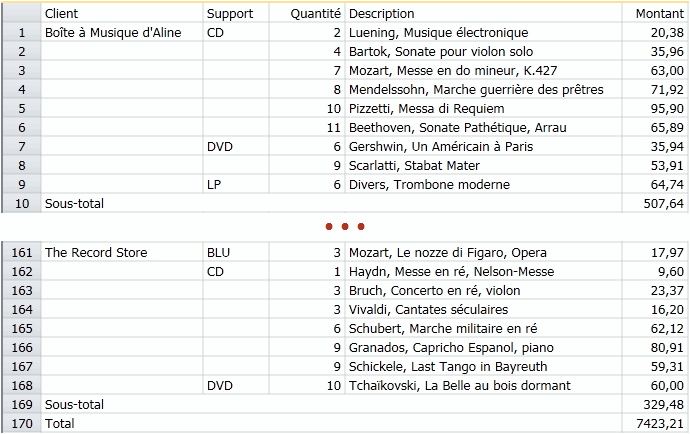This screenshot has width=690, height=434.
Task: Select the Quantité column header
Action: 315,14
